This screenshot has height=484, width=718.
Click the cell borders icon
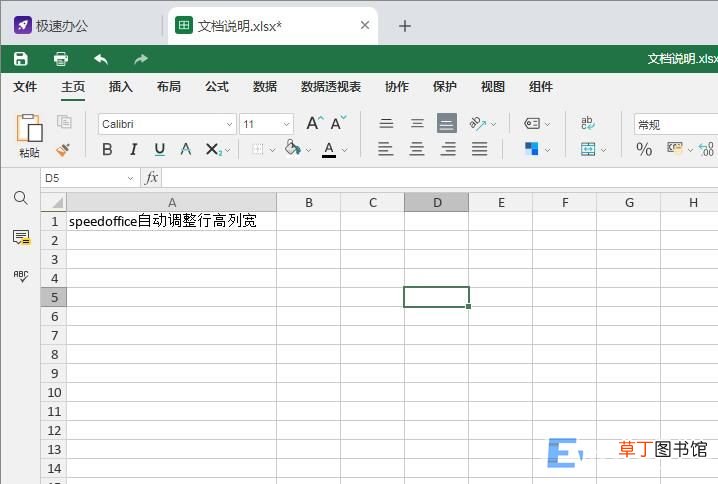point(258,149)
